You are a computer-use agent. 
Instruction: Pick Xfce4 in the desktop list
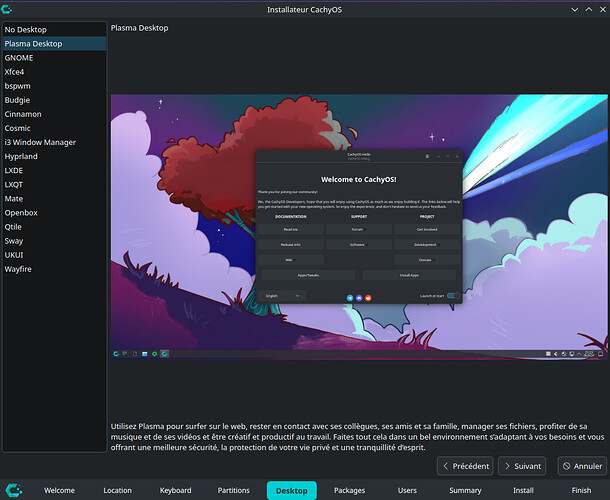point(18,72)
